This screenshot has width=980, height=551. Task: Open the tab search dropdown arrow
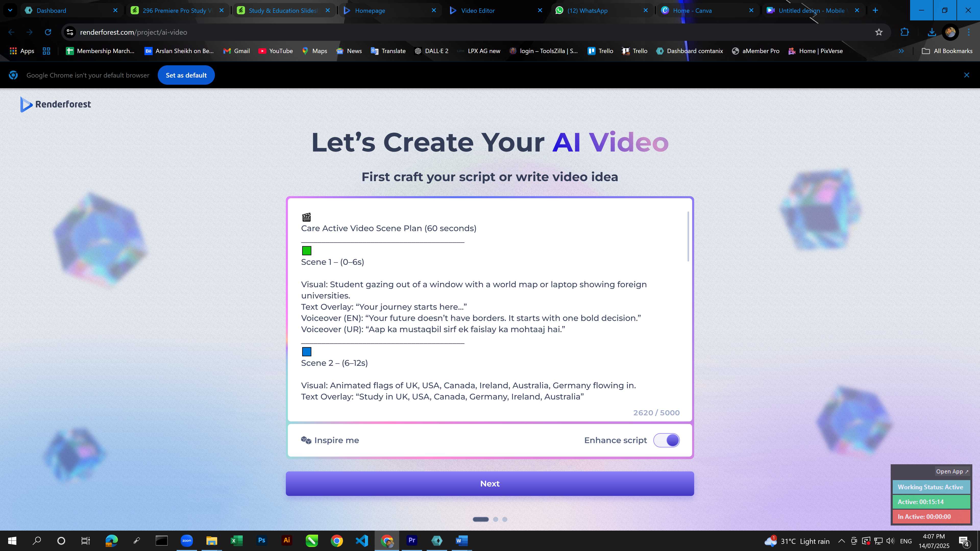pyautogui.click(x=10, y=10)
